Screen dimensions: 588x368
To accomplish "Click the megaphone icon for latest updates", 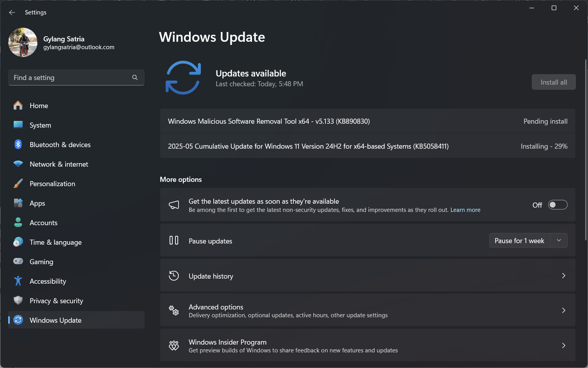I will tap(174, 205).
